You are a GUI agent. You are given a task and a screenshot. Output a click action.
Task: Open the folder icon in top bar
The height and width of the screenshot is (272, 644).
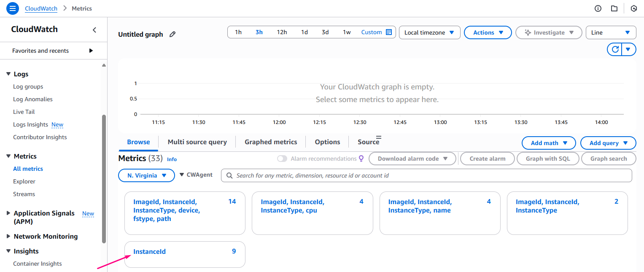pos(614,8)
